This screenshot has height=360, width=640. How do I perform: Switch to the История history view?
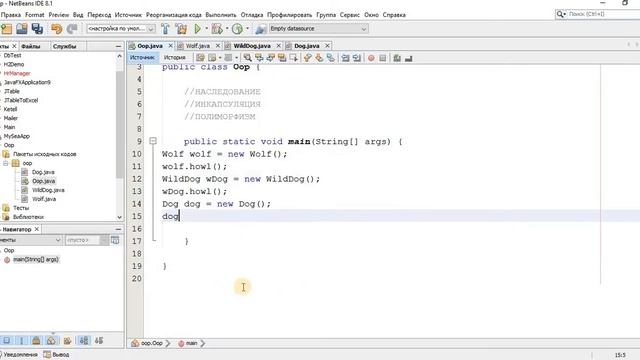(175, 58)
